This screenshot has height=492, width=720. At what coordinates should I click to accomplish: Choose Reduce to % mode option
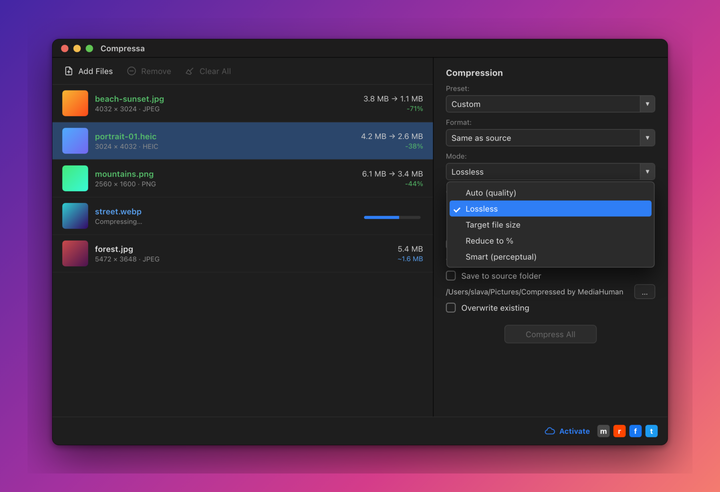tap(550, 241)
